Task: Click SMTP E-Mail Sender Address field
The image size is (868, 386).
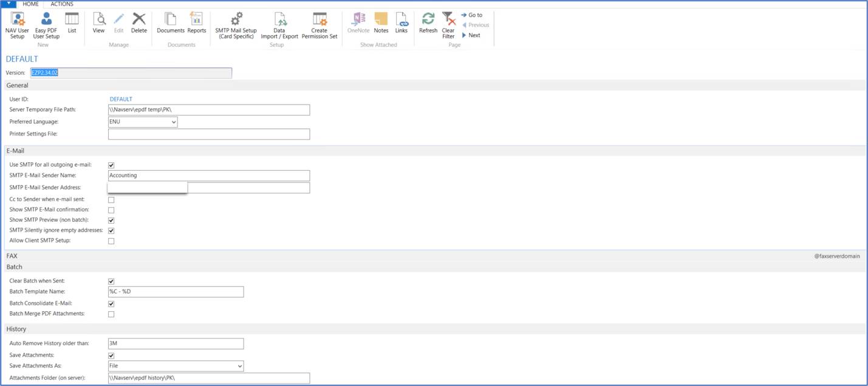Action: point(209,188)
